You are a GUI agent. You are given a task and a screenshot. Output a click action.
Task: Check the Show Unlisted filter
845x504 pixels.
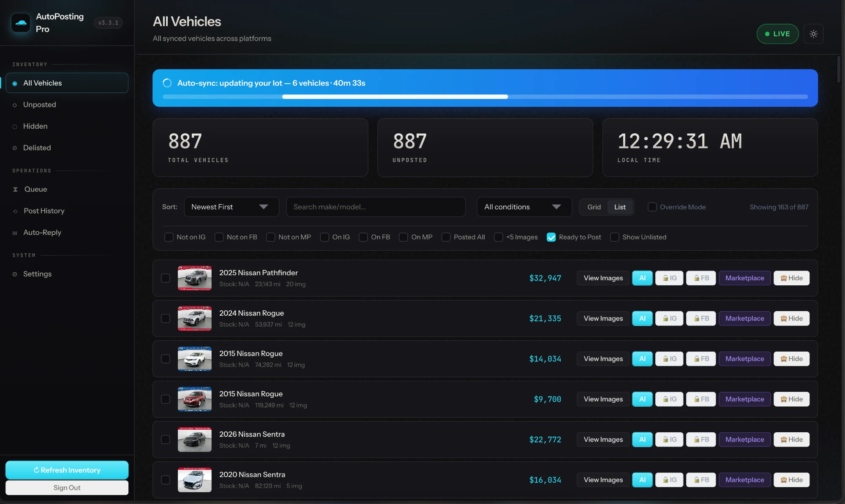[614, 237]
